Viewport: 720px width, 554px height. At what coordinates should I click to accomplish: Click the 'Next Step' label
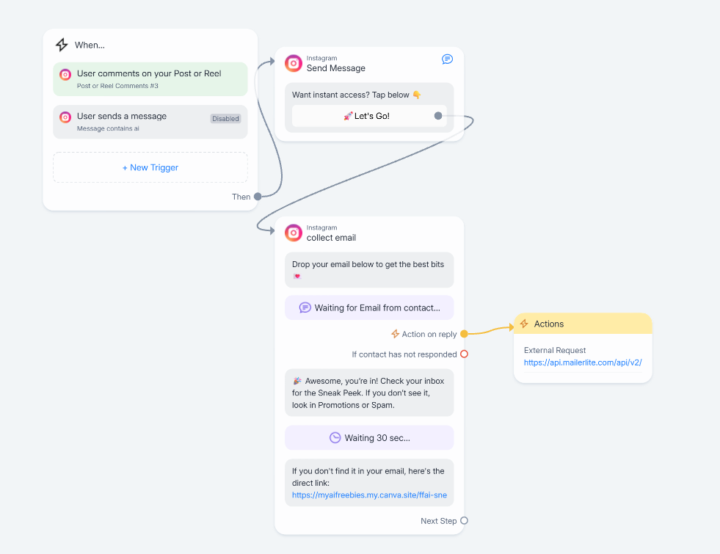coord(439,520)
